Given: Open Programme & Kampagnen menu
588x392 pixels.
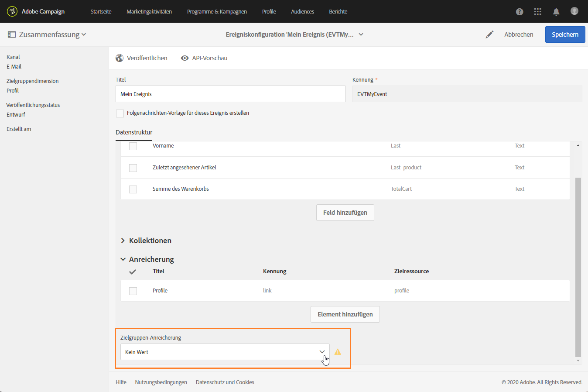Looking at the screenshot, I should 217,12.
